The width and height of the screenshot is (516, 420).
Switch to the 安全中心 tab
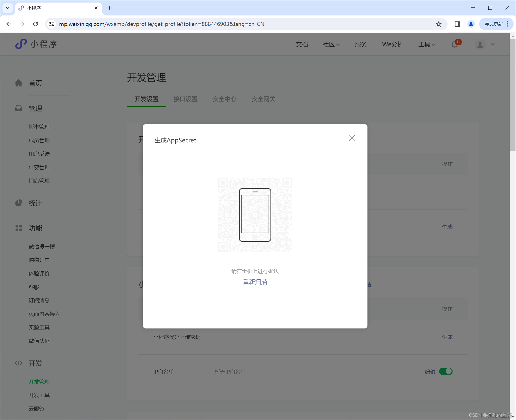pyautogui.click(x=224, y=99)
